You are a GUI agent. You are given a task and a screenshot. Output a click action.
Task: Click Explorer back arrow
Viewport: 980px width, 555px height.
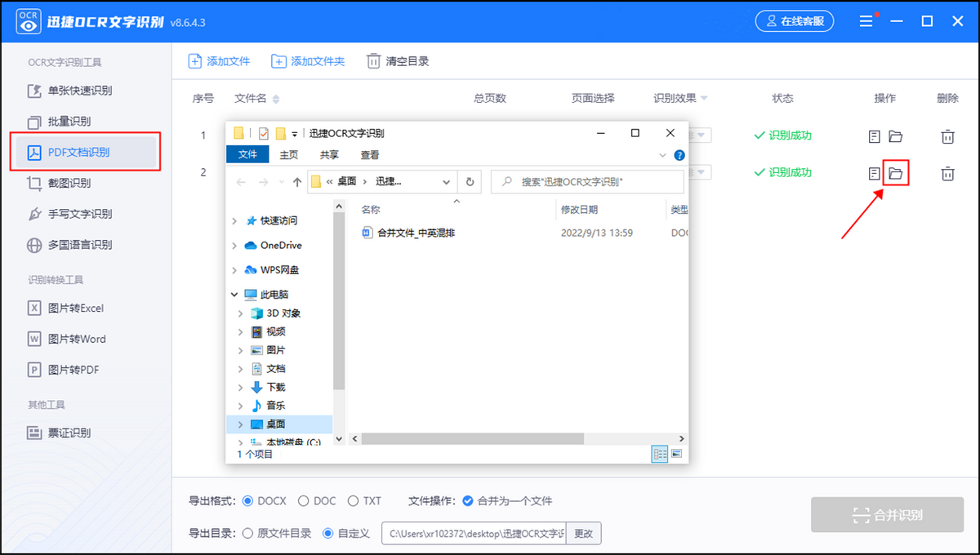pos(241,182)
